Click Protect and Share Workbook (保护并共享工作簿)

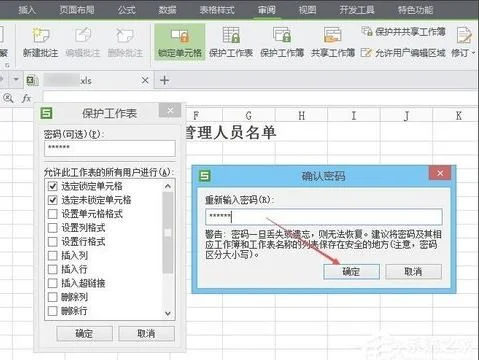(404, 32)
